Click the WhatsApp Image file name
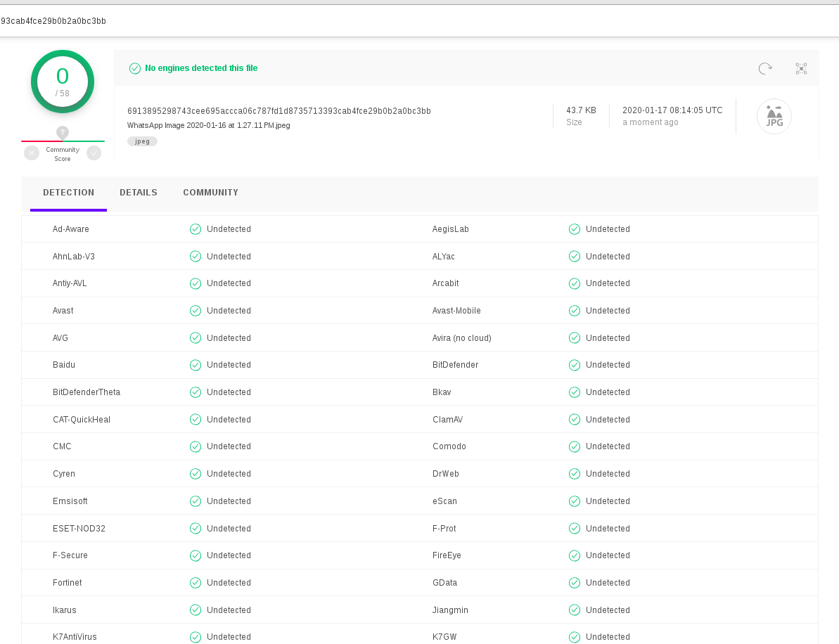This screenshot has height=644, width=839. click(x=209, y=125)
